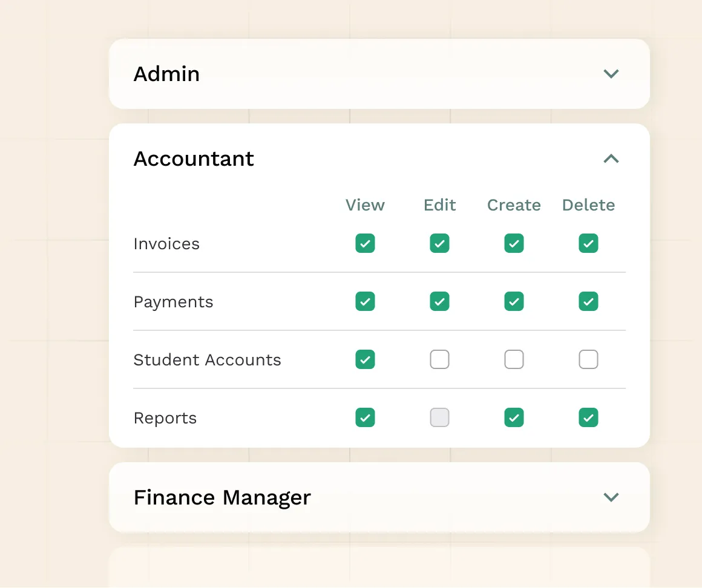The width and height of the screenshot is (702, 588).
Task: Expand the Admin role section
Action: [611, 74]
